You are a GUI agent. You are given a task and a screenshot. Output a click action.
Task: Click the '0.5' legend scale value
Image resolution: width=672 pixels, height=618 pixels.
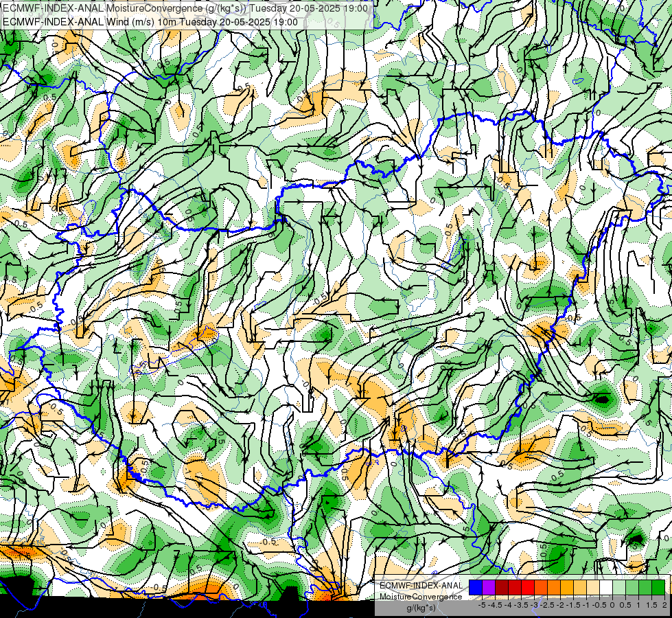[626, 605]
